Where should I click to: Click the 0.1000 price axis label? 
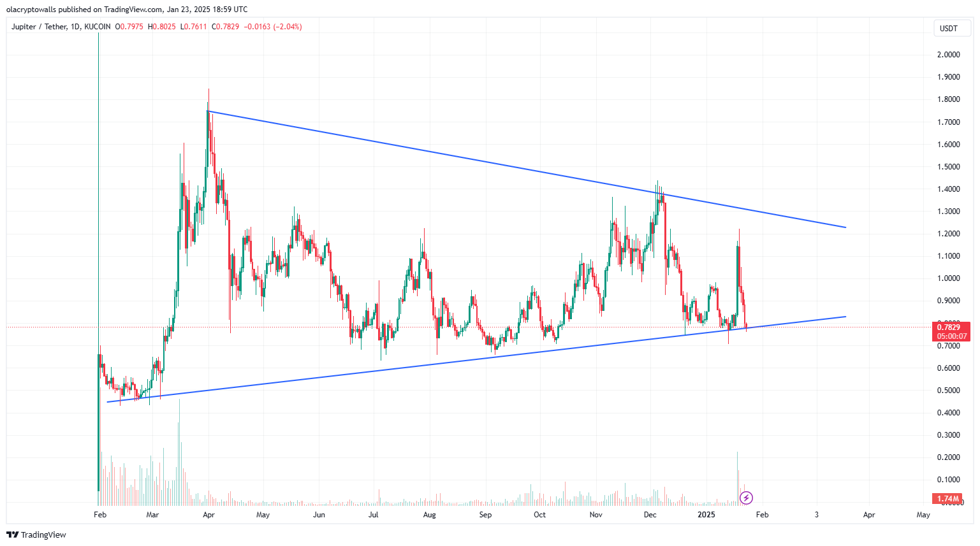click(x=948, y=480)
